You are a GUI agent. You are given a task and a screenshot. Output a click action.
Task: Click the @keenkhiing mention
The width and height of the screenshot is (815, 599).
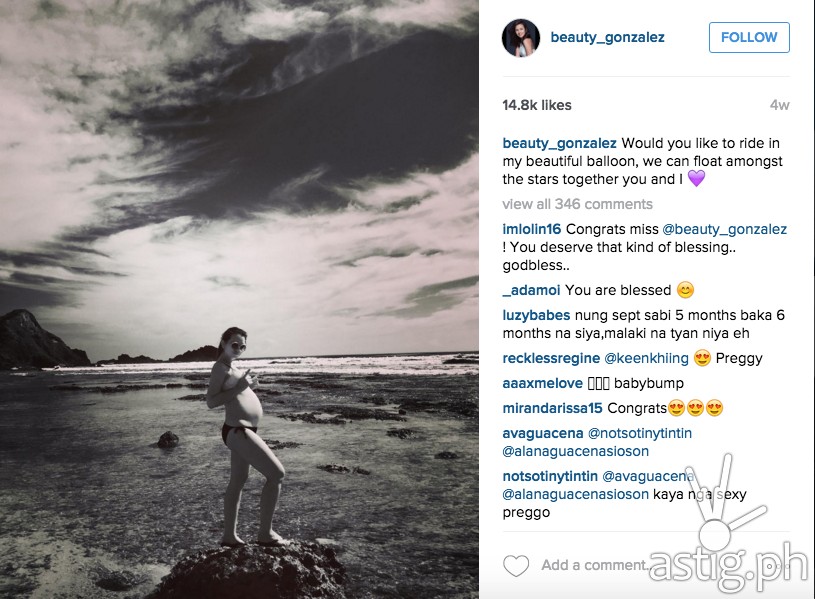[646, 358]
